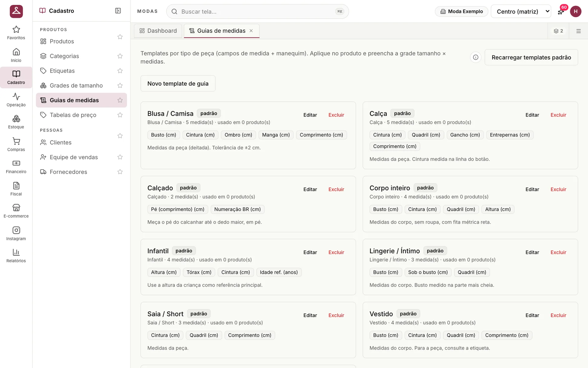The height and width of the screenshot is (368, 588).
Task: Go to Início home icon
Action: pyautogui.click(x=16, y=55)
